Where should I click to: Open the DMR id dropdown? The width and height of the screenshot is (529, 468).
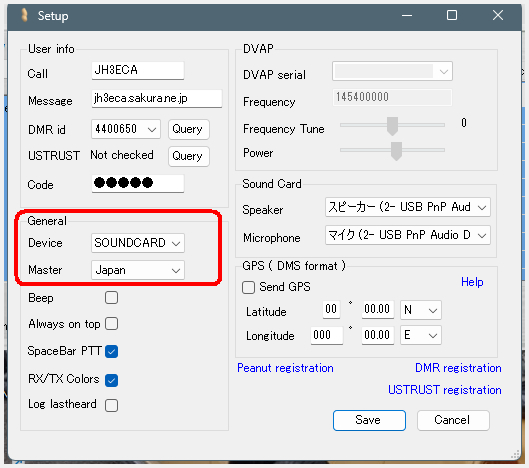click(126, 129)
